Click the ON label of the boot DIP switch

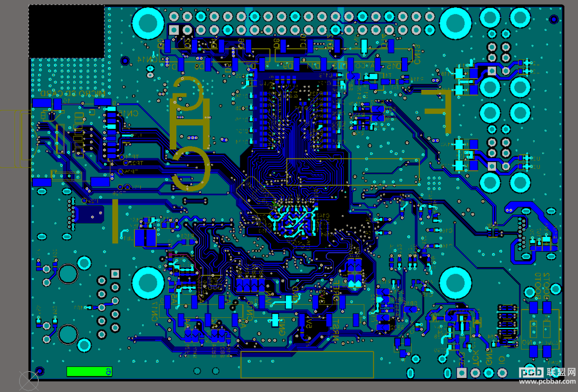point(526,342)
